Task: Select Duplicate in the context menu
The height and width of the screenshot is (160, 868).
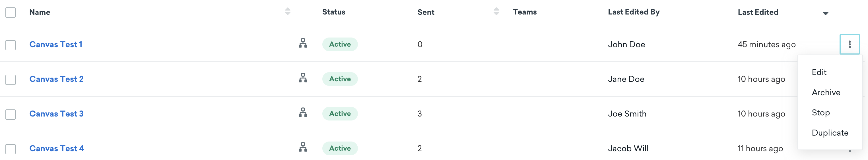Action: tap(830, 133)
